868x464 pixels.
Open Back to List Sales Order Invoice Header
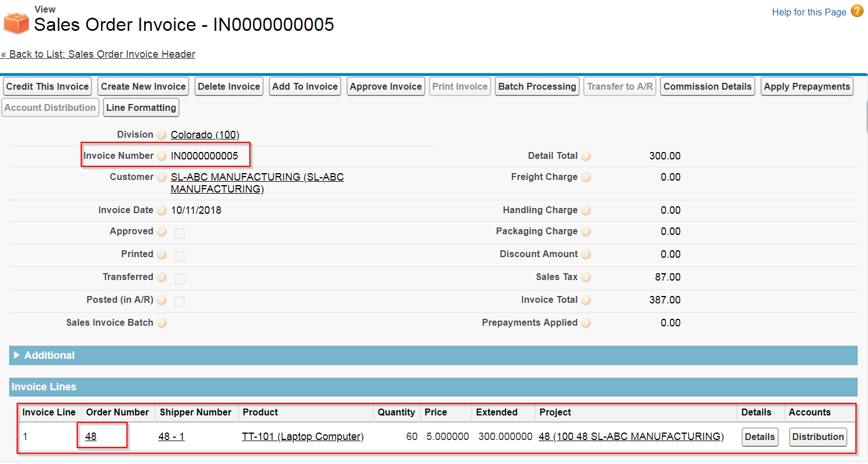click(98, 54)
